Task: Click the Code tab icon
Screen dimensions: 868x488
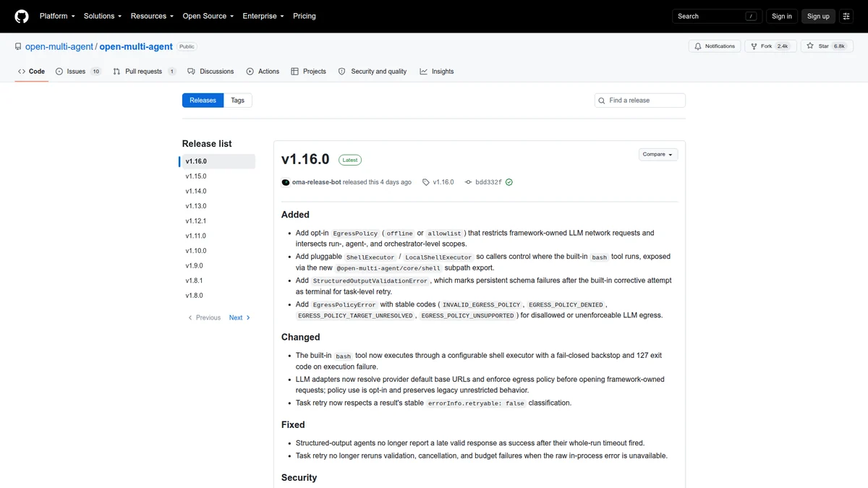Action: pos(22,72)
